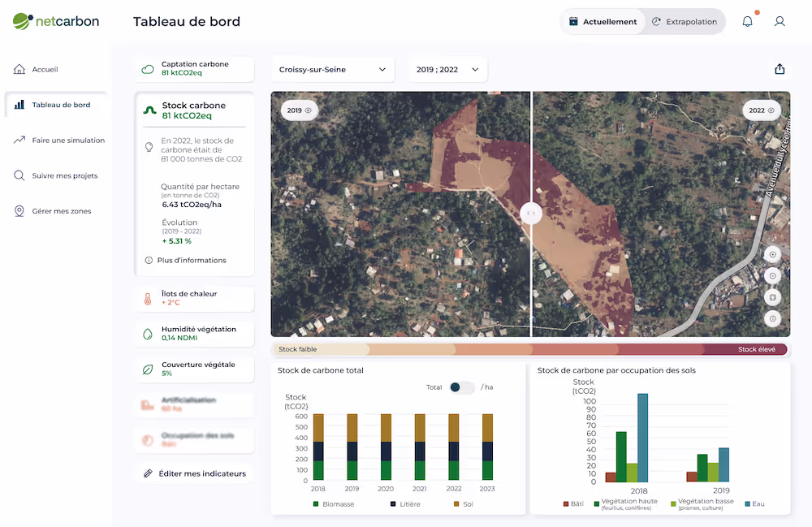Click the netcarbon logo
The height and width of the screenshot is (527, 812).
click(x=56, y=21)
